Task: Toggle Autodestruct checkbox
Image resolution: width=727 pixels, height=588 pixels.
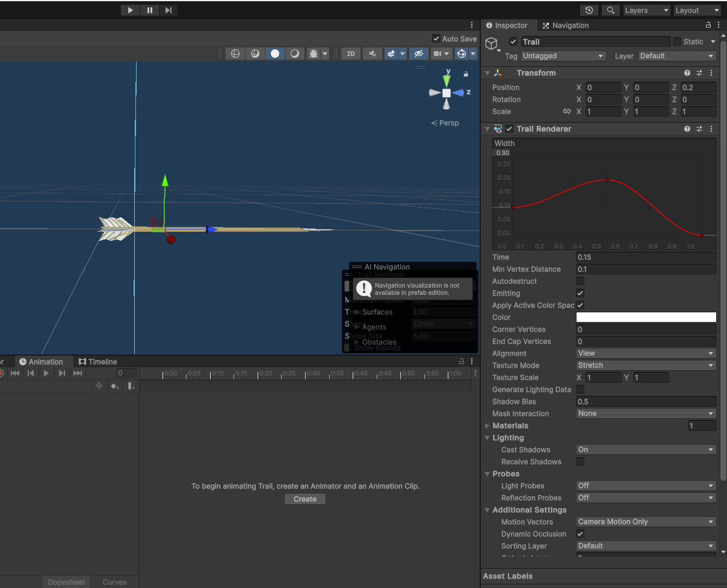Action: (x=580, y=281)
